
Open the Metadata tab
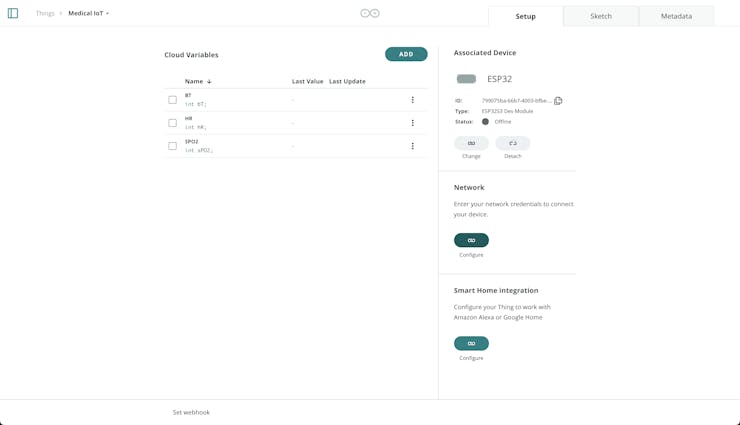tap(676, 16)
